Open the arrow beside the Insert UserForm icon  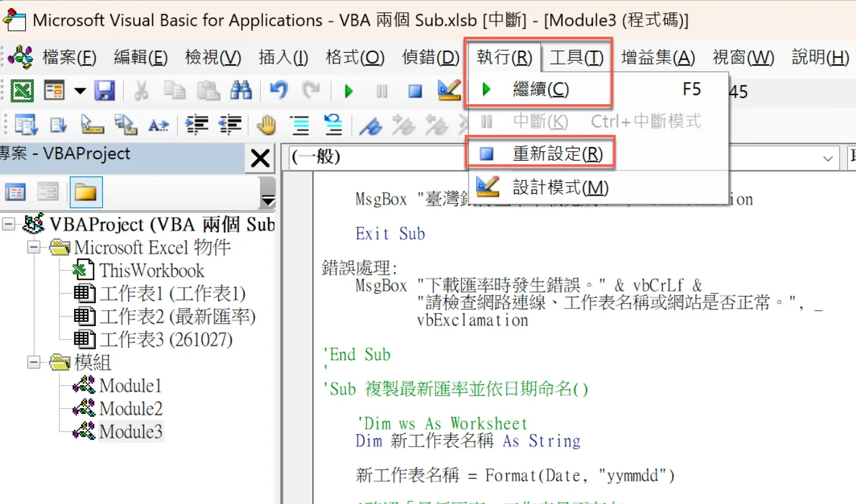(x=80, y=92)
